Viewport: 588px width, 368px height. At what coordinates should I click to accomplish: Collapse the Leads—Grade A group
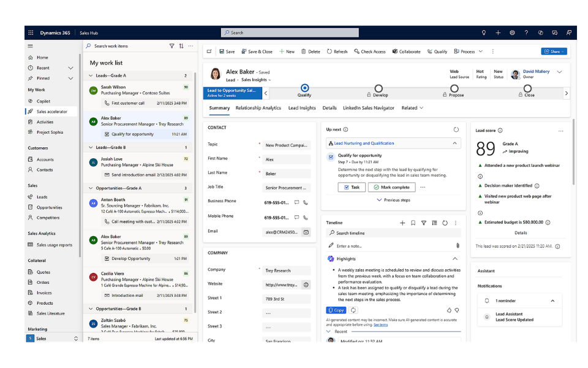coord(91,75)
